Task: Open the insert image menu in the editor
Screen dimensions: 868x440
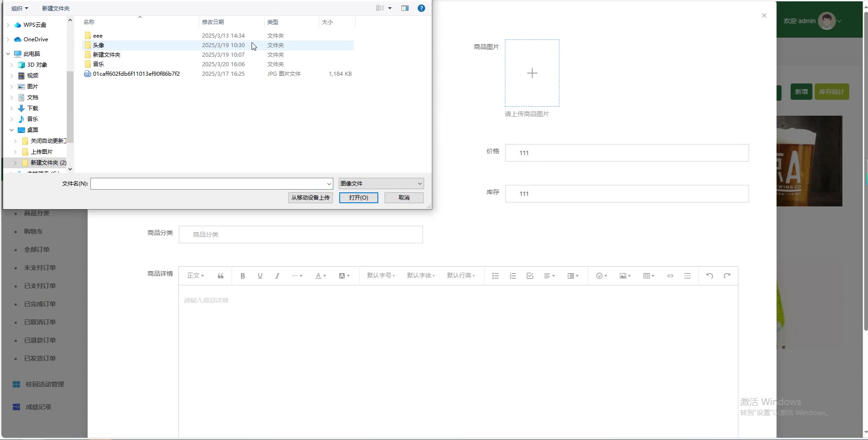Action: tap(625, 276)
